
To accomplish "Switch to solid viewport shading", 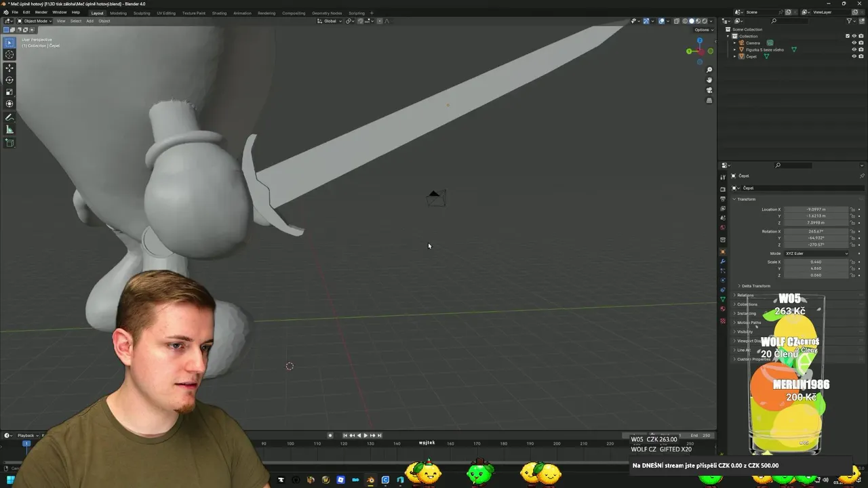I will [692, 21].
